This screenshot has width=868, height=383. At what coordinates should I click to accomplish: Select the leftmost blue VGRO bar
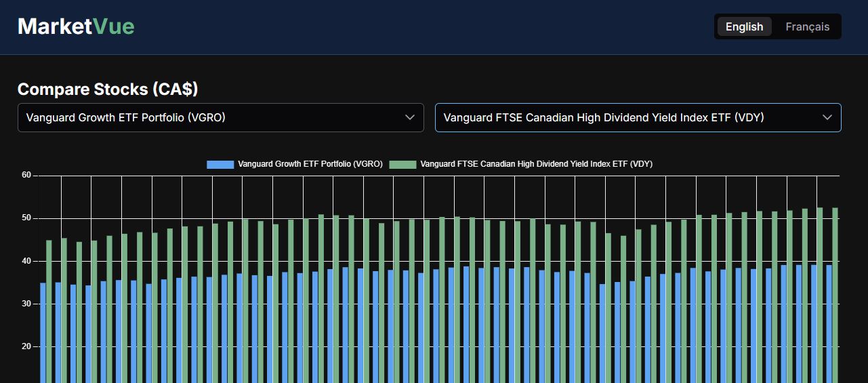click(43, 332)
